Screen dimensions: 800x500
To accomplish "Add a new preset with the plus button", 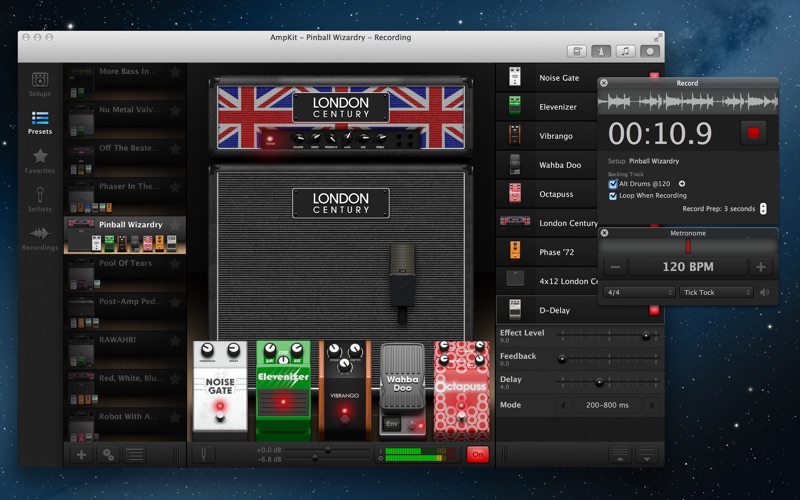I will coord(81,455).
